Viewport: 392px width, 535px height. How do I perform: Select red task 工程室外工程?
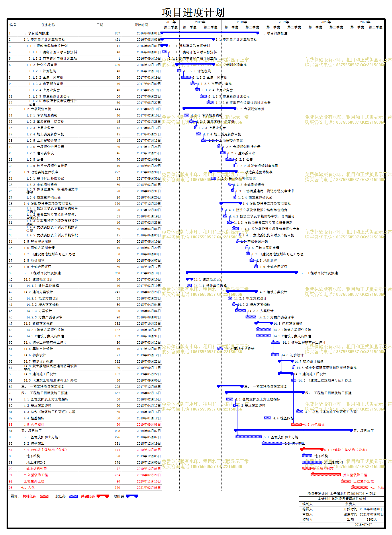85,481
